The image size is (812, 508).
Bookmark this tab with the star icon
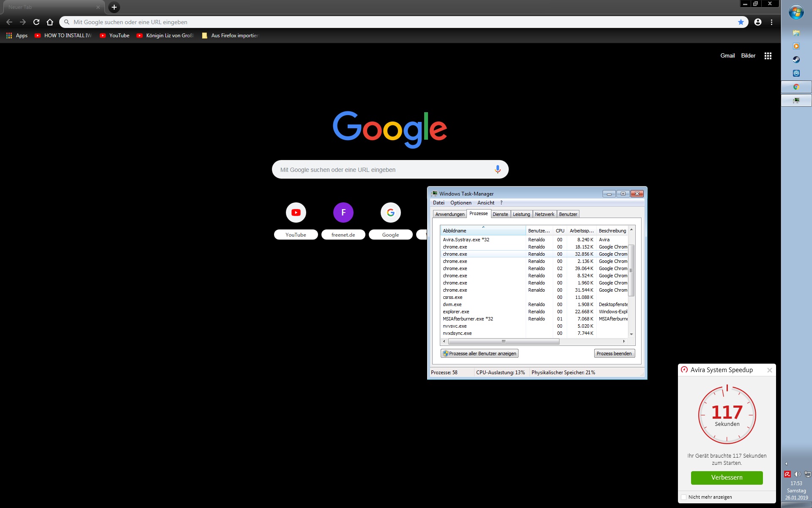(x=741, y=22)
